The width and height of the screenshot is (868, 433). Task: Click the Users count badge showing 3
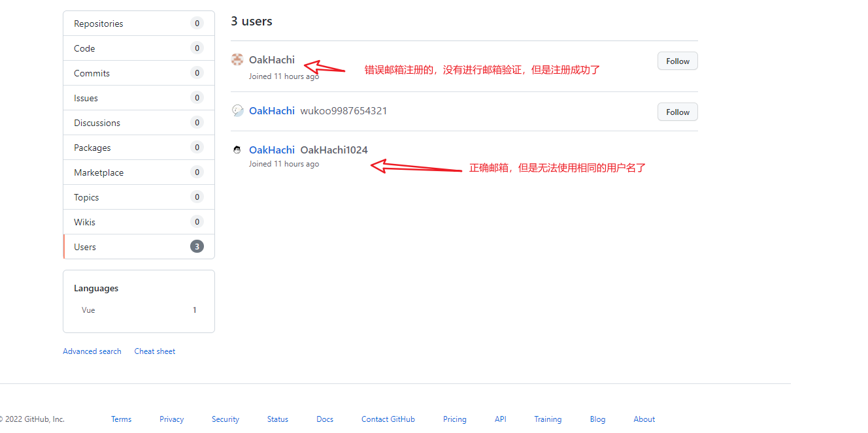197,246
